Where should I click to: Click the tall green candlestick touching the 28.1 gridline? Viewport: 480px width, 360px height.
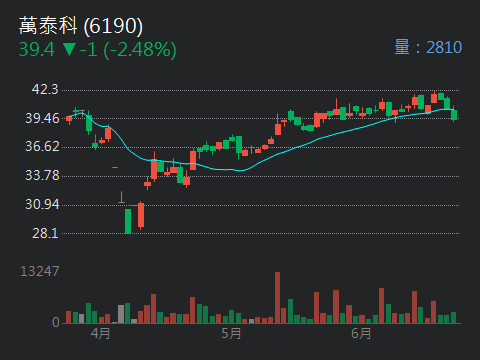pos(128,221)
